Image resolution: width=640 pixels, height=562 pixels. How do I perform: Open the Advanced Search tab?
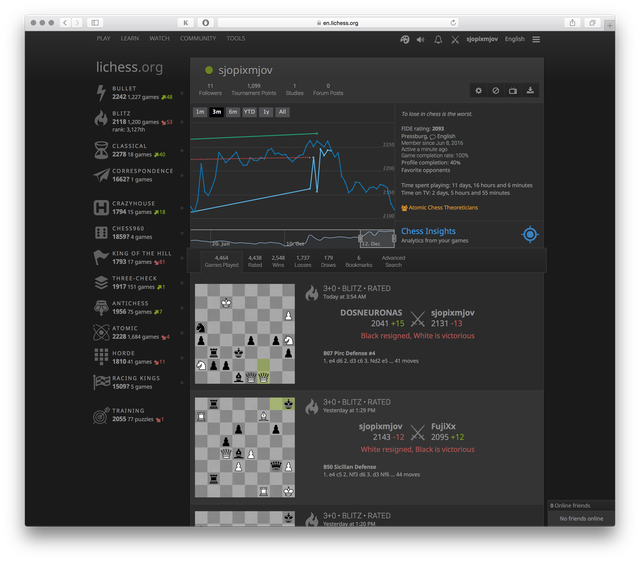coord(393,261)
